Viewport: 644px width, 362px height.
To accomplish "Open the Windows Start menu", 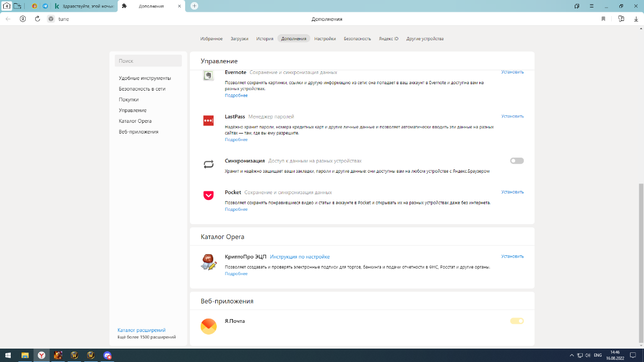I will coord(8,355).
